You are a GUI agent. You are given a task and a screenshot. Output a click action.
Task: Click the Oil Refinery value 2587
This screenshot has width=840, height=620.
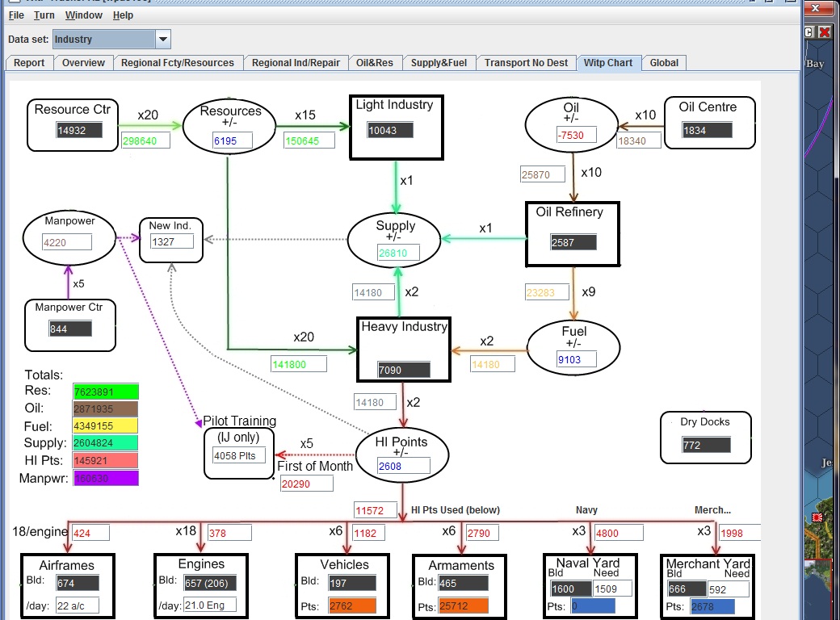tap(573, 242)
